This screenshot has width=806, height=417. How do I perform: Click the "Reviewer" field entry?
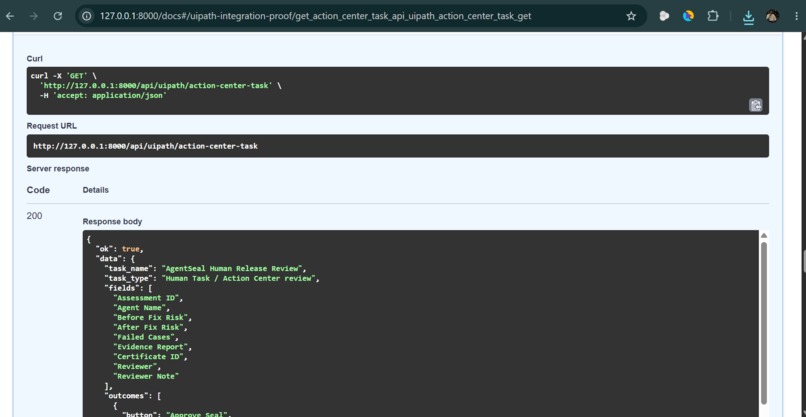[x=137, y=366]
